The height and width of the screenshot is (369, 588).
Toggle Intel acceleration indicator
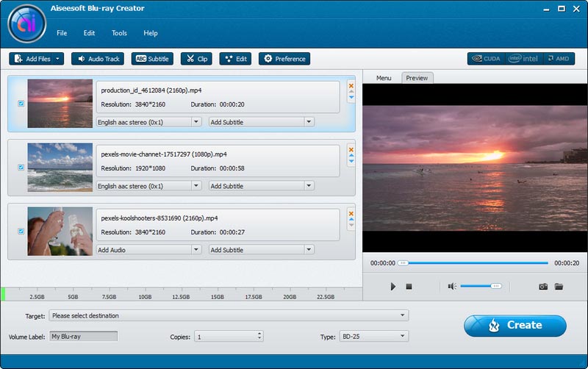click(x=523, y=59)
